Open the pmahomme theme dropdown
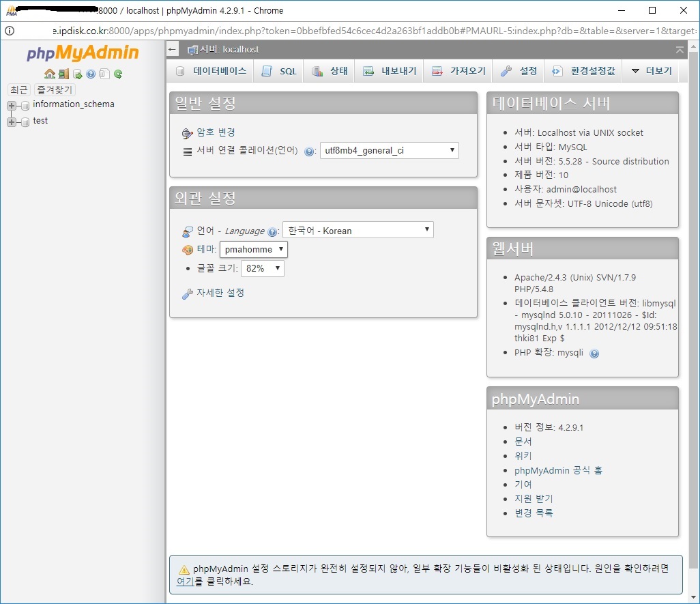 254,249
